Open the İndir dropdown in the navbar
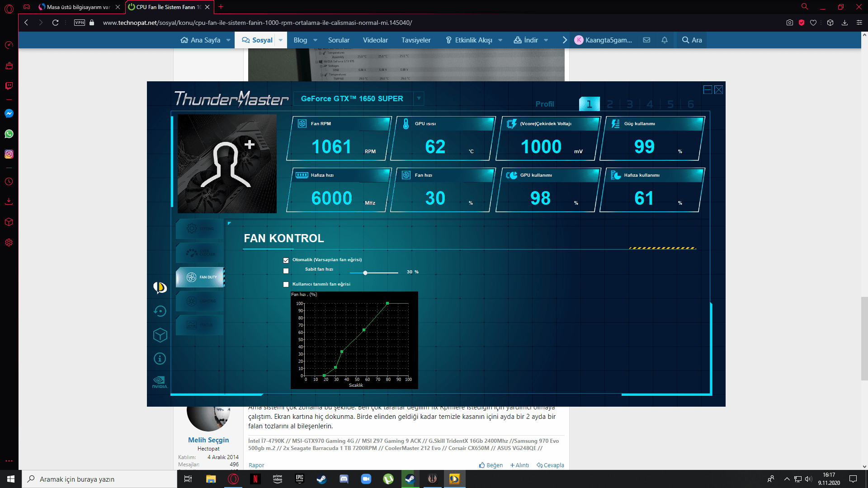Viewport: 868px width, 488px height. point(546,40)
